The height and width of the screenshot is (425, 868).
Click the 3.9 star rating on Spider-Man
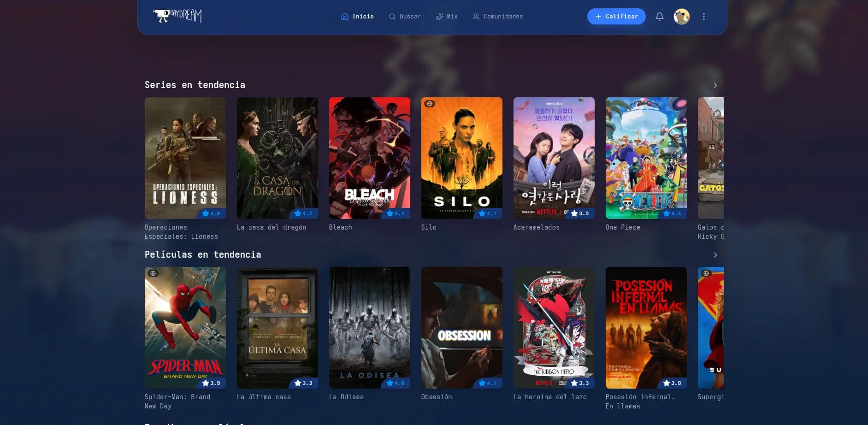point(212,383)
